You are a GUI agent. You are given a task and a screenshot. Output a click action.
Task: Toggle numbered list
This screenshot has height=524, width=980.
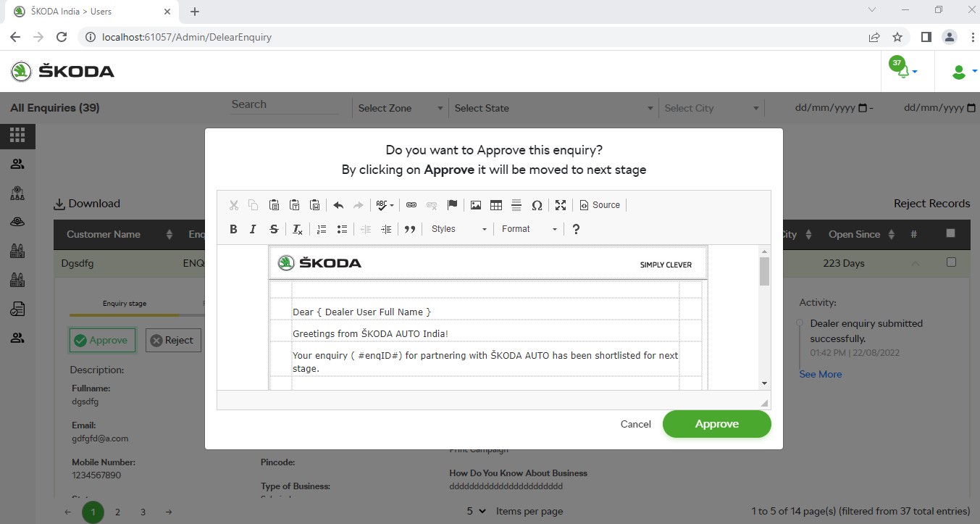pos(322,229)
